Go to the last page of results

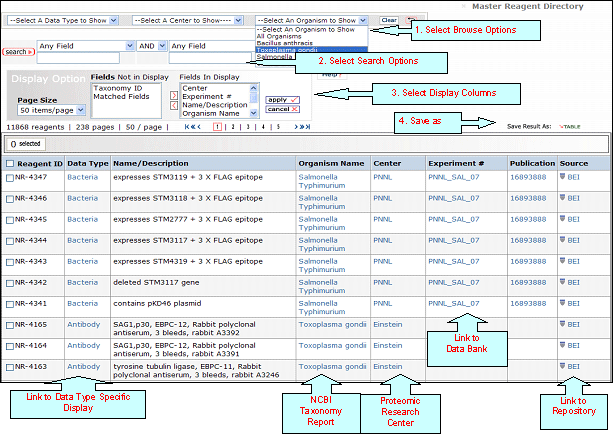point(306,128)
